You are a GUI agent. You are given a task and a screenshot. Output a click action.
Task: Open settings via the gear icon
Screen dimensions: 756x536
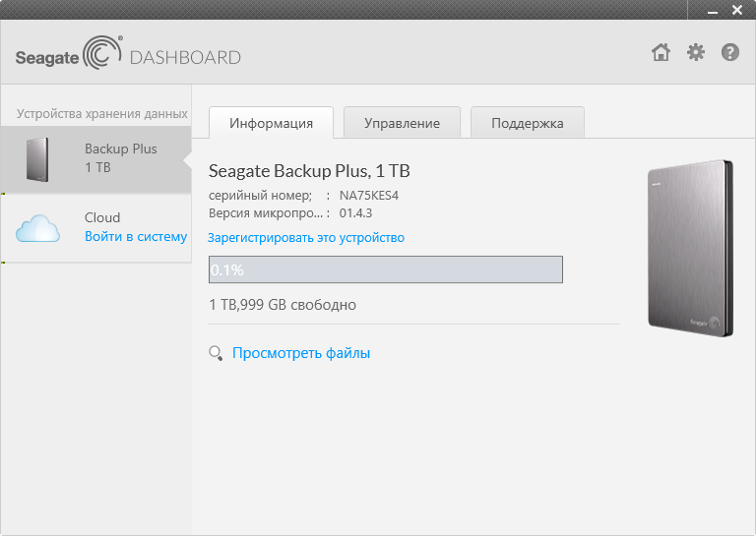[695, 52]
